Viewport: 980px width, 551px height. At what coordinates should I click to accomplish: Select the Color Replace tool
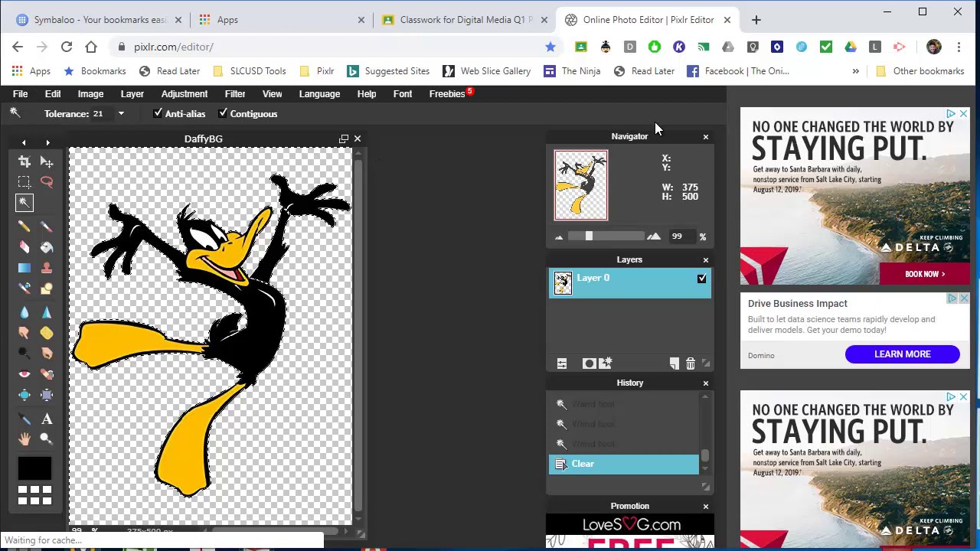(24, 289)
